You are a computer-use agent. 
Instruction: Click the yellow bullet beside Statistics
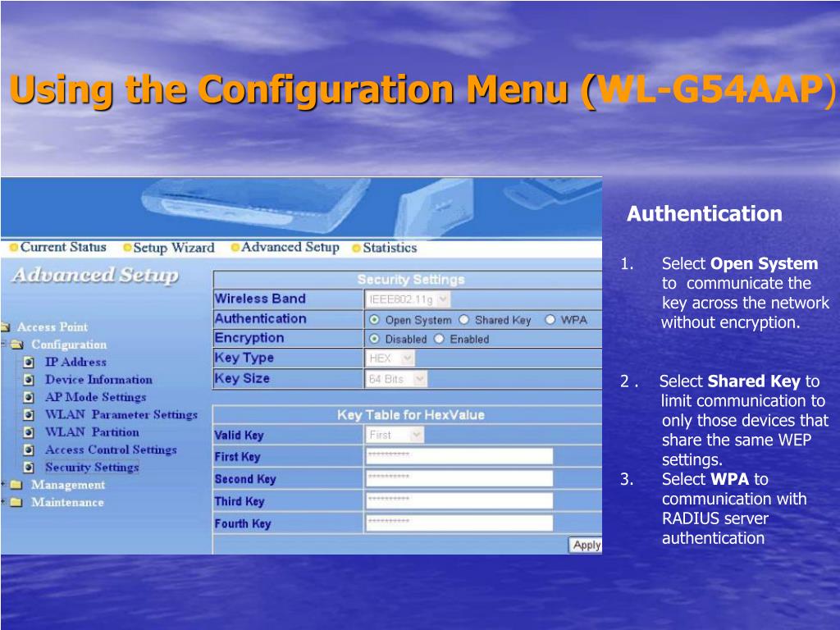point(357,248)
